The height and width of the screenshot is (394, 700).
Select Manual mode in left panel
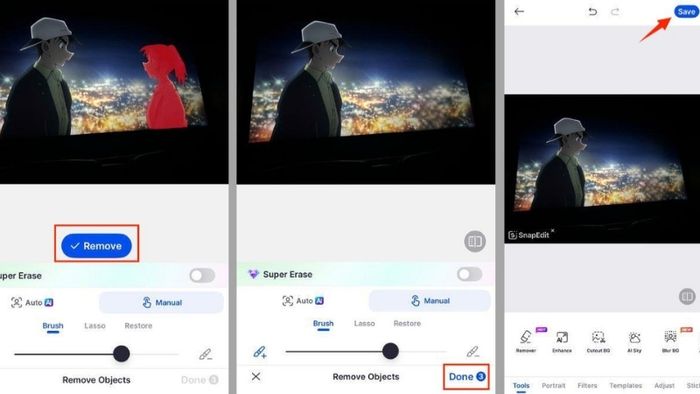pos(161,303)
